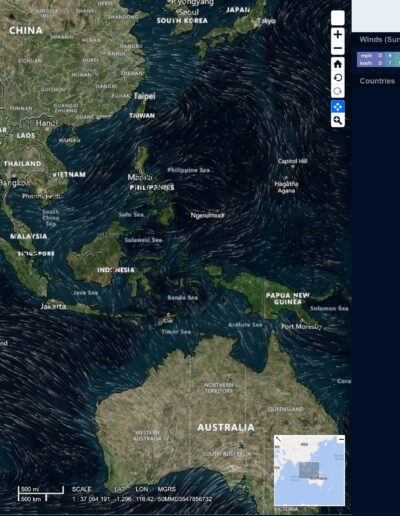Expand the Countries layer section

pyautogui.click(x=377, y=81)
